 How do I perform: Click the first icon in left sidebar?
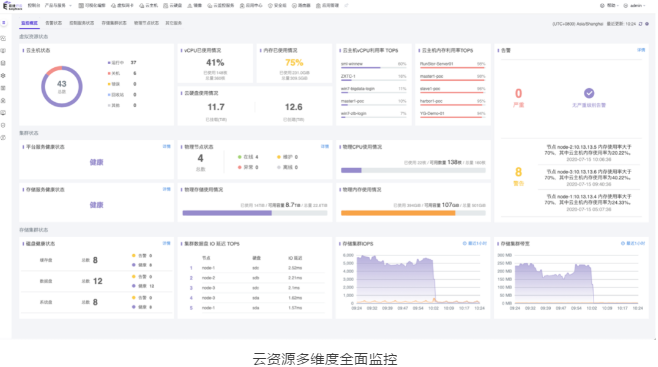tap(3, 38)
